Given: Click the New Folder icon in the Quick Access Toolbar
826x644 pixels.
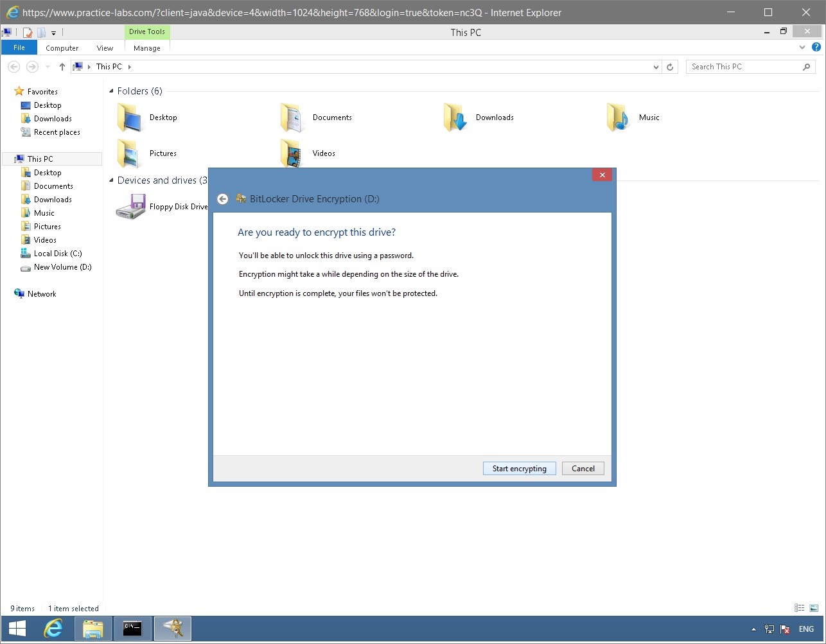Looking at the screenshot, I should pyautogui.click(x=41, y=32).
